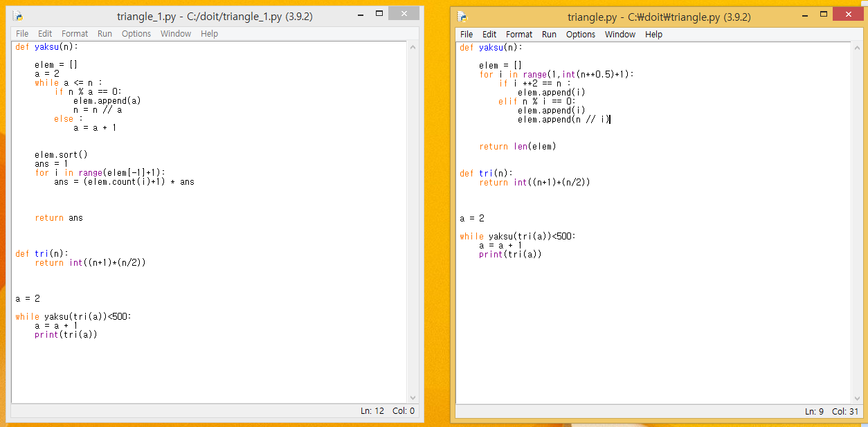The height and width of the screenshot is (427, 868).
Task: Minimize the triangle.py window
Action: (802, 15)
